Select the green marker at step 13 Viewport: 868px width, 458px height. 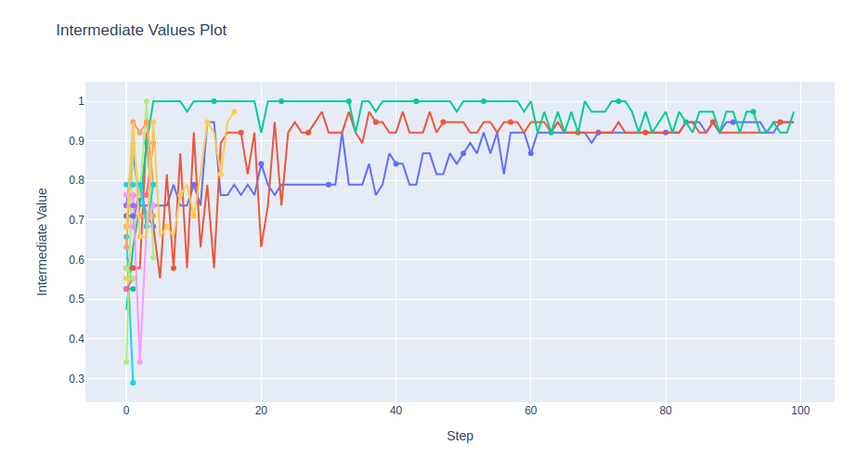point(214,101)
